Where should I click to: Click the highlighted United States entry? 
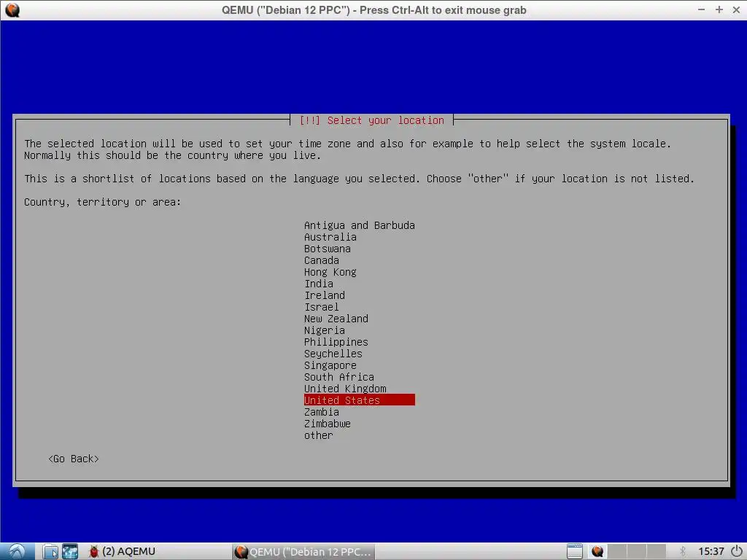359,400
